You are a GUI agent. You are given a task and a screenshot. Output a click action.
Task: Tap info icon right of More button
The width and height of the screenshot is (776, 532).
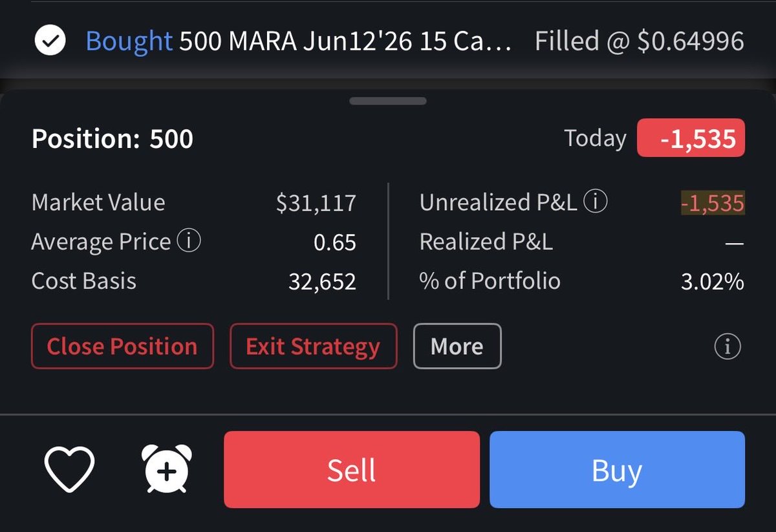pyautogui.click(x=727, y=347)
